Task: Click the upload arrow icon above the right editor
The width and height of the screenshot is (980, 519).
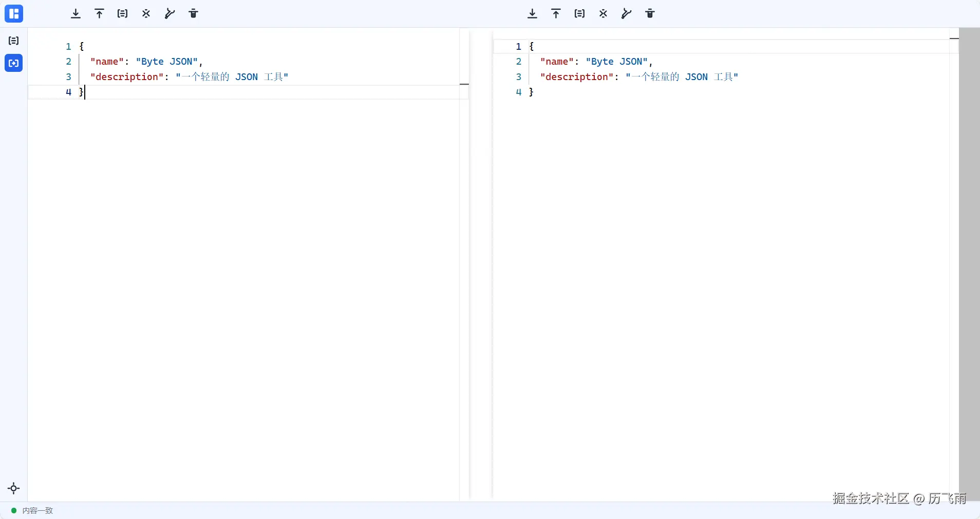Action: (556, 14)
